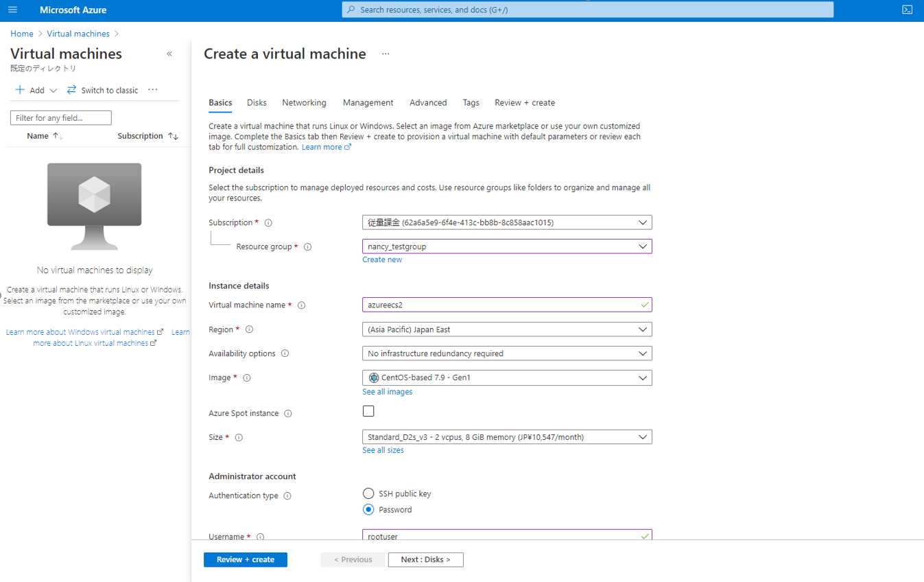Image resolution: width=924 pixels, height=582 pixels.
Task: Collapse the Virtual machines panel with the double chevron
Action: (169, 54)
